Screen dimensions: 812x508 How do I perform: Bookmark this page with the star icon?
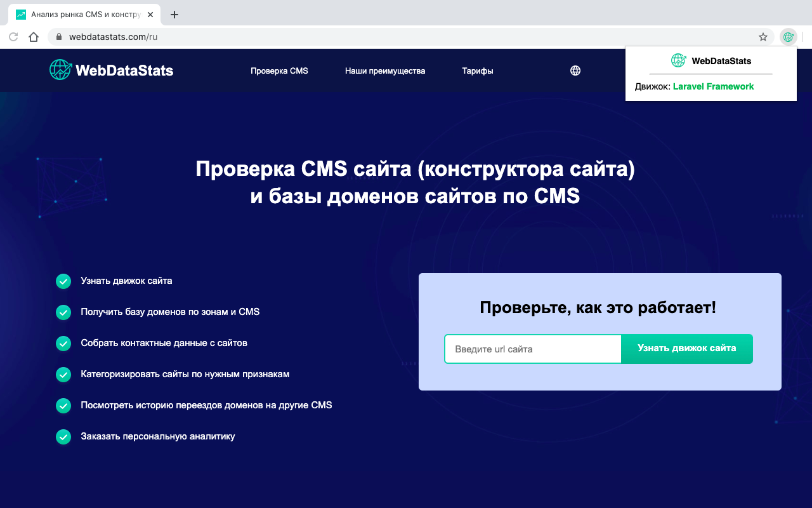(763, 37)
